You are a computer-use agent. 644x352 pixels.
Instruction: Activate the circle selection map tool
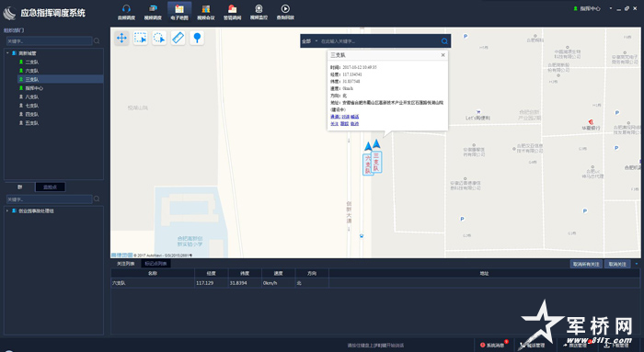pyautogui.click(x=159, y=39)
